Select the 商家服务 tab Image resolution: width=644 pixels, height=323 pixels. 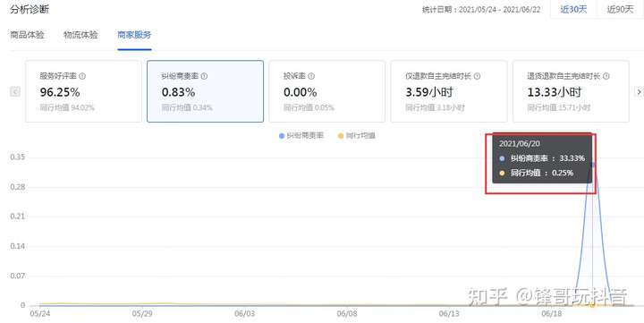134,35
